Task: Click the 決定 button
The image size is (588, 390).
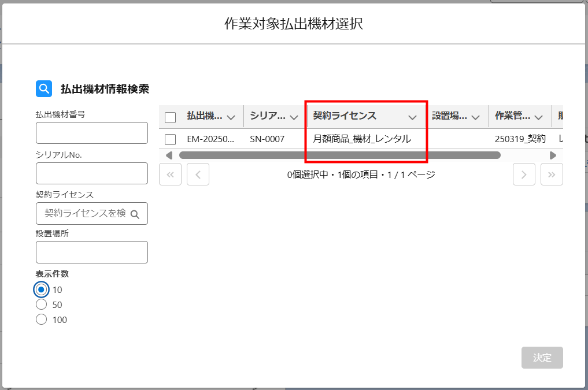Action: point(542,358)
